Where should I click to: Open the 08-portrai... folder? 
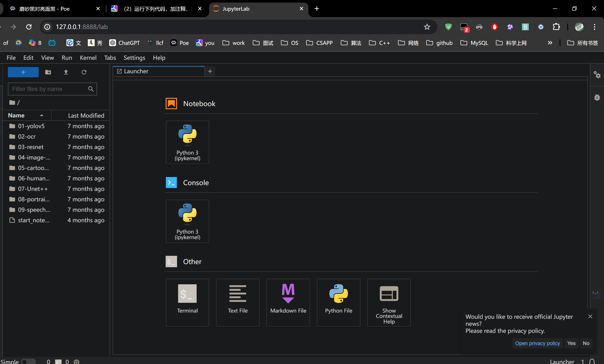click(56, 199)
